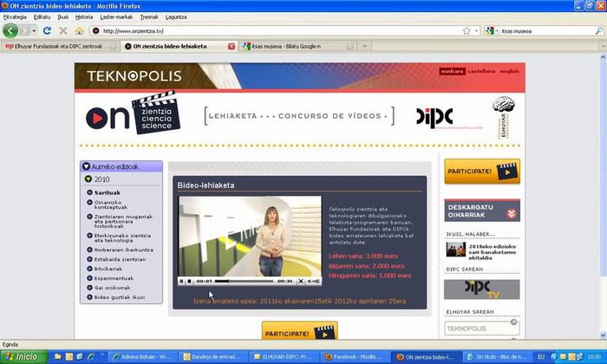Run search with the magnifier icon
The image size is (607, 364).
599,31
